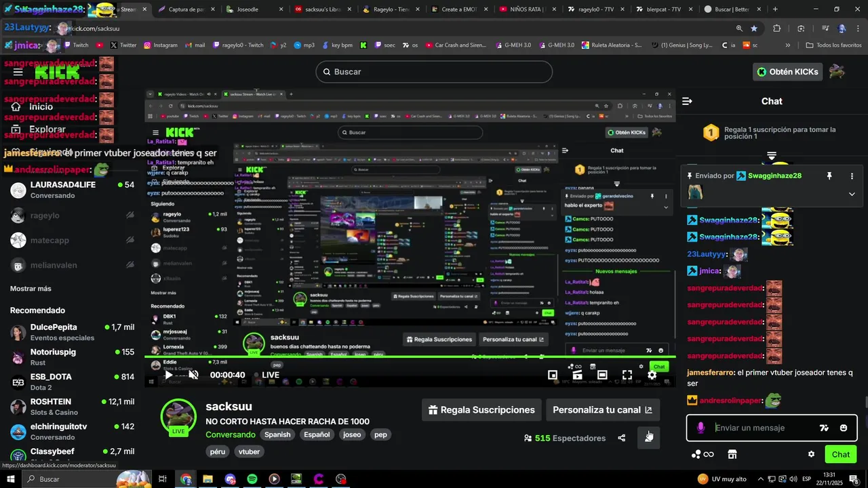Image resolution: width=868 pixels, height=488 pixels.
Task: Enable mini player mode
Action: tap(553, 375)
